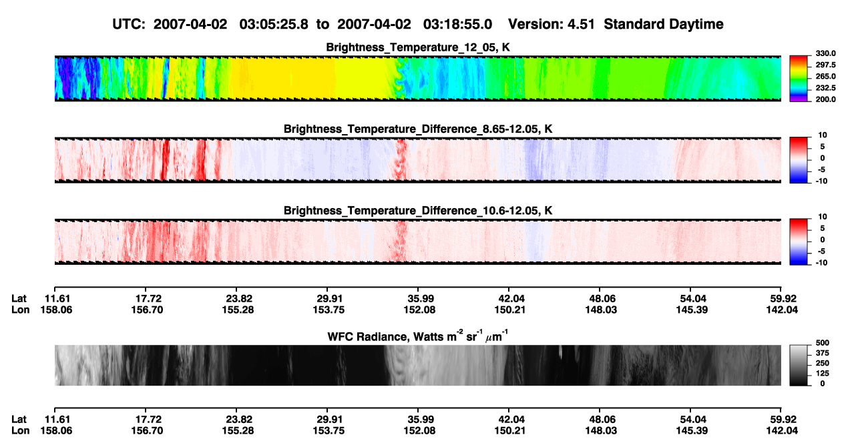868x445 pixels.
Task: Click the 200.0 colorbar label
Action: click(825, 99)
